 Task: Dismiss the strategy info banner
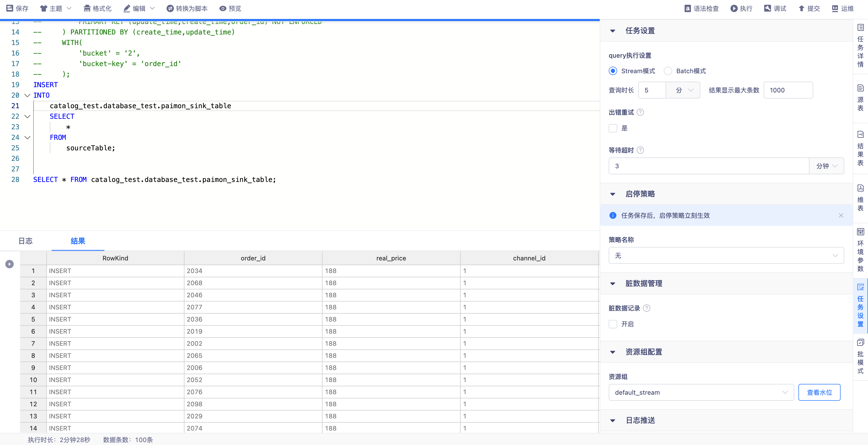coord(841,215)
